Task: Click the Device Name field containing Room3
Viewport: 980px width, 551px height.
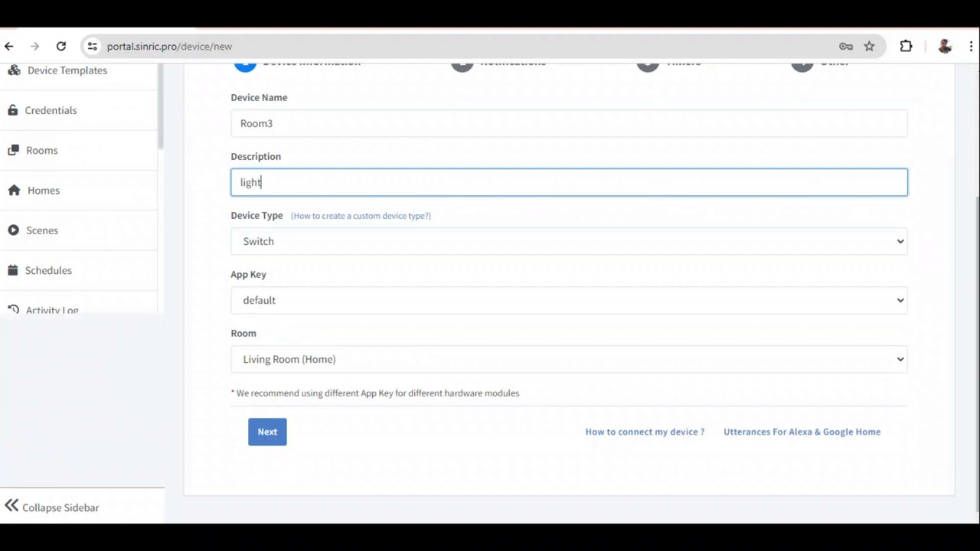Action: coord(569,123)
